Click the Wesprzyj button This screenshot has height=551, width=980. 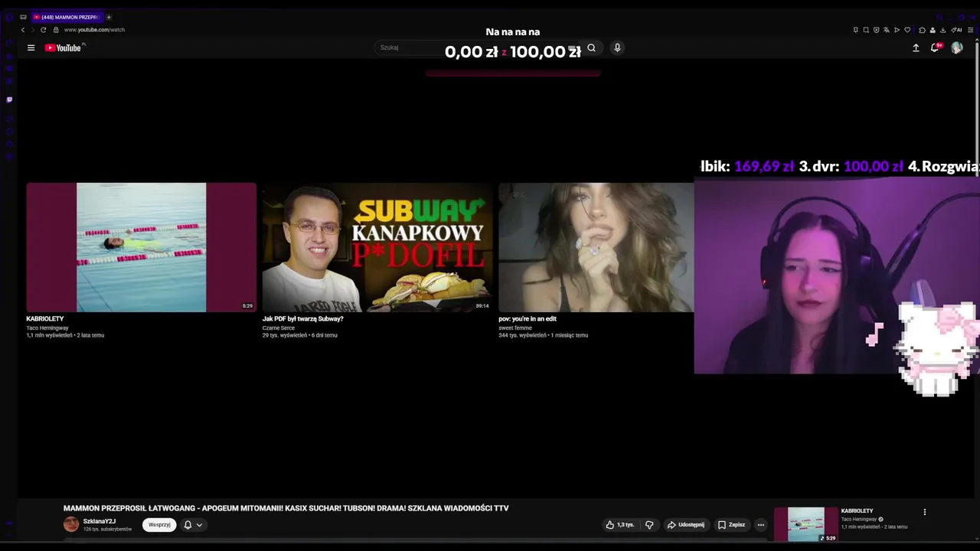[x=159, y=525]
